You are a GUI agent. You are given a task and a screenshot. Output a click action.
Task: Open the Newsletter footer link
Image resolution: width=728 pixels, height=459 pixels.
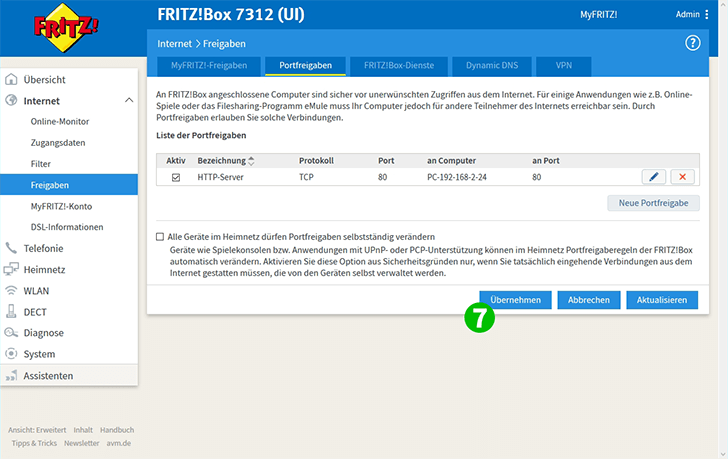click(x=82, y=443)
